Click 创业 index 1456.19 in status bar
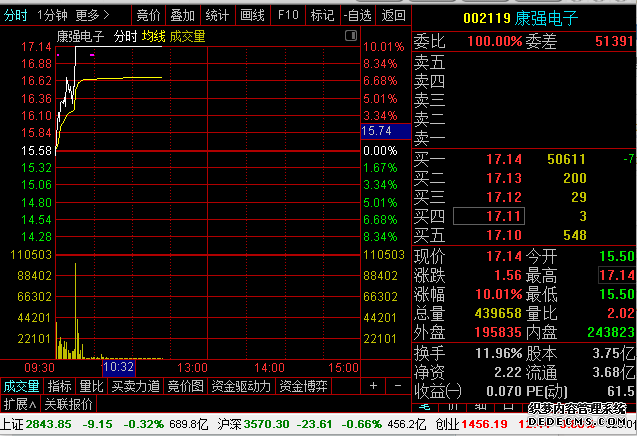 (x=484, y=424)
